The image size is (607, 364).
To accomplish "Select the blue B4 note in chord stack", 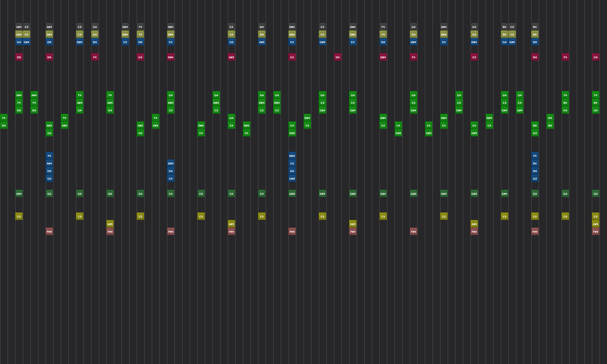I will pyautogui.click(x=535, y=164).
